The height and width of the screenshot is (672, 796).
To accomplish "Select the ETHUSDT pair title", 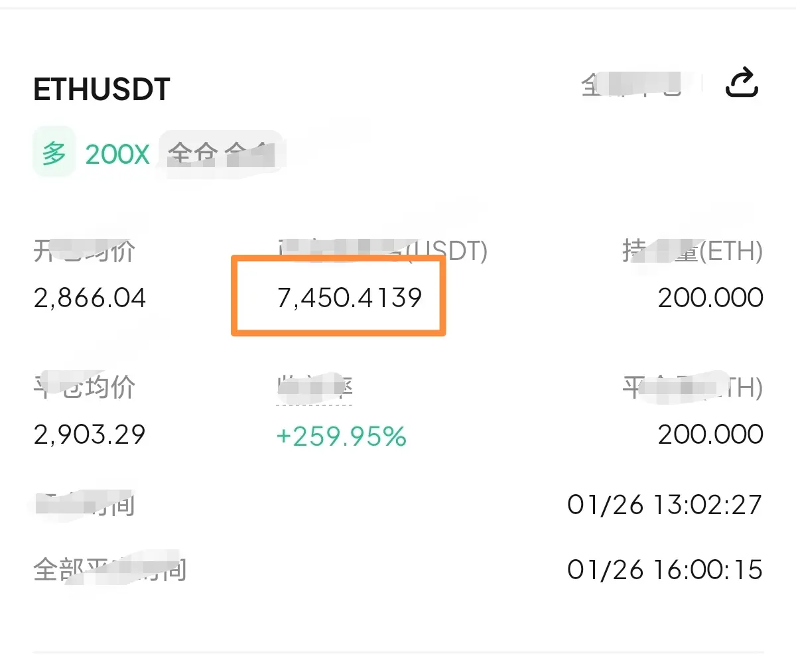I will click(101, 90).
